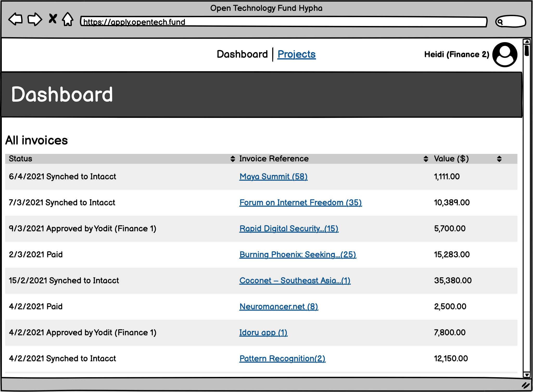The width and height of the screenshot is (533, 392).
Task: Select the row approved by Yodit
Action: click(x=83, y=228)
